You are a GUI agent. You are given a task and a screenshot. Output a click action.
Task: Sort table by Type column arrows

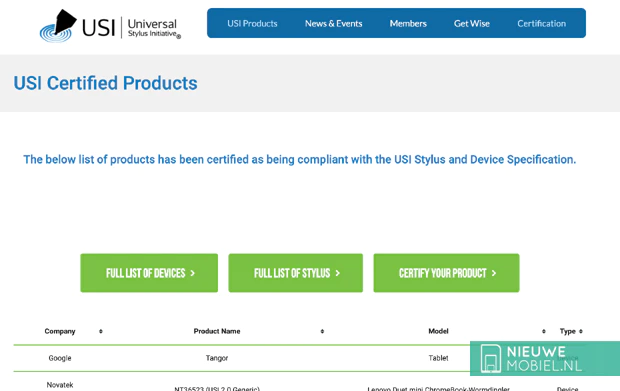tap(581, 331)
